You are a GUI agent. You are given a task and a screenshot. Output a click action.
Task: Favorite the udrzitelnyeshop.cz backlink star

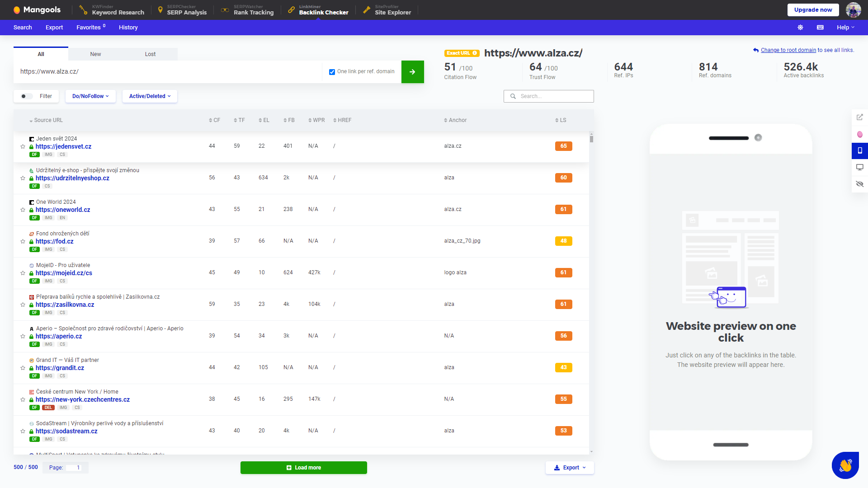click(23, 178)
